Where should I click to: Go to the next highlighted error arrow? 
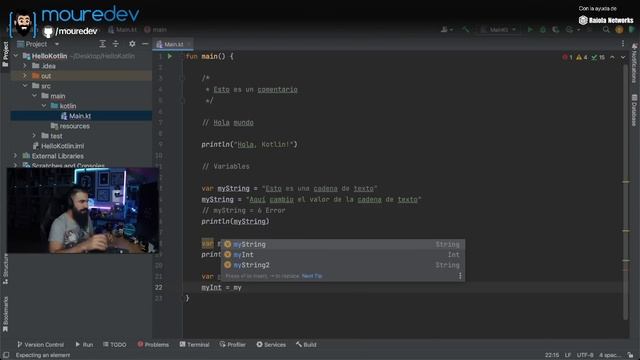(x=623, y=58)
